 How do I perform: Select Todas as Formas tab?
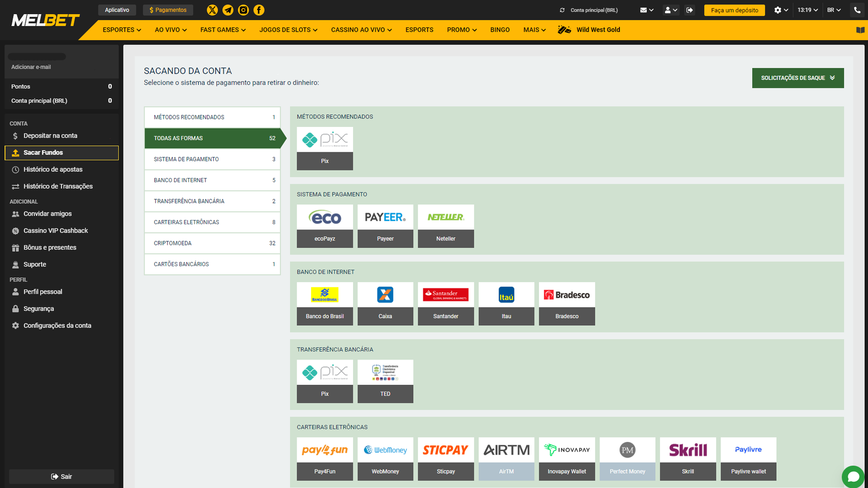pyautogui.click(x=212, y=138)
